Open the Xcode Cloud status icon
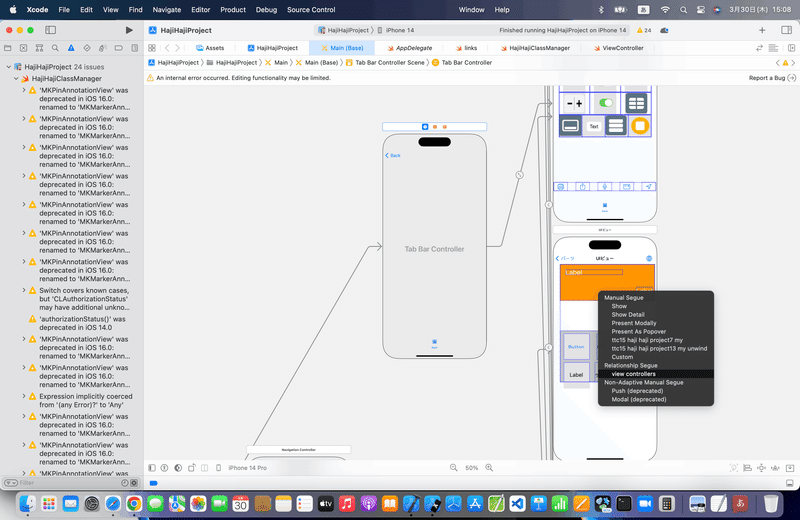The image size is (800, 520). pos(664,30)
